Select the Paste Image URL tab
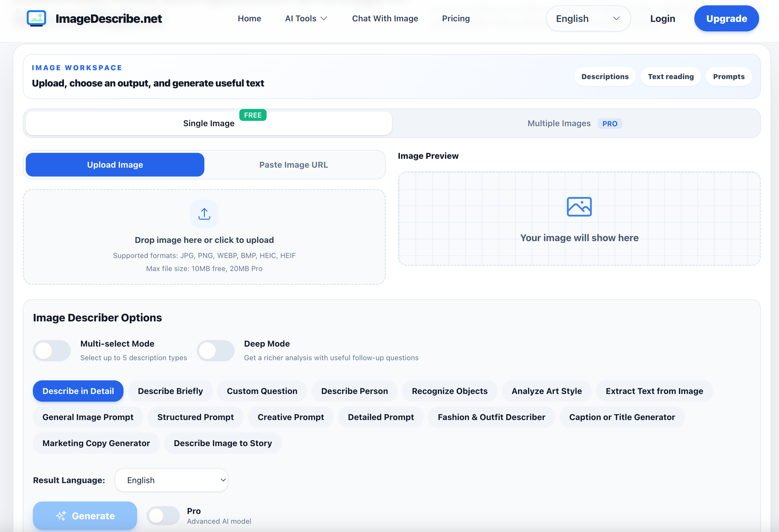 point(294,165)
